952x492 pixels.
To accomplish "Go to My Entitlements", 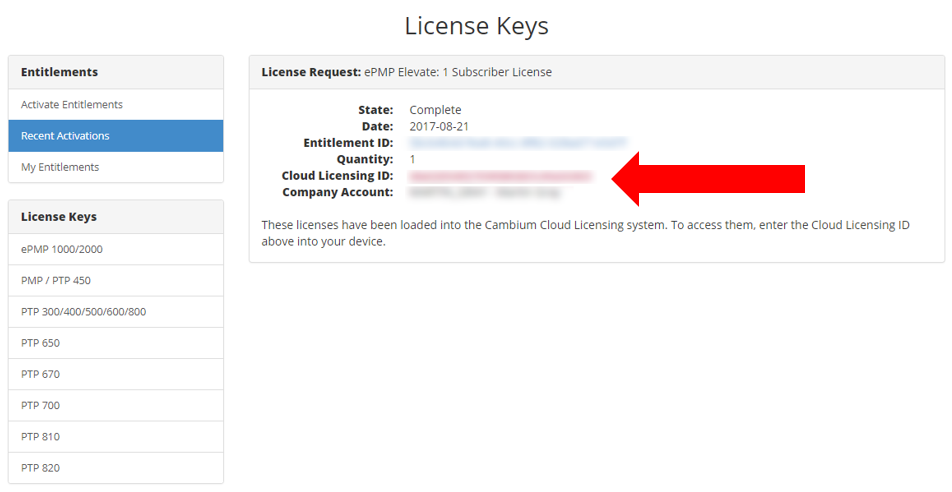I will (60, 167).
